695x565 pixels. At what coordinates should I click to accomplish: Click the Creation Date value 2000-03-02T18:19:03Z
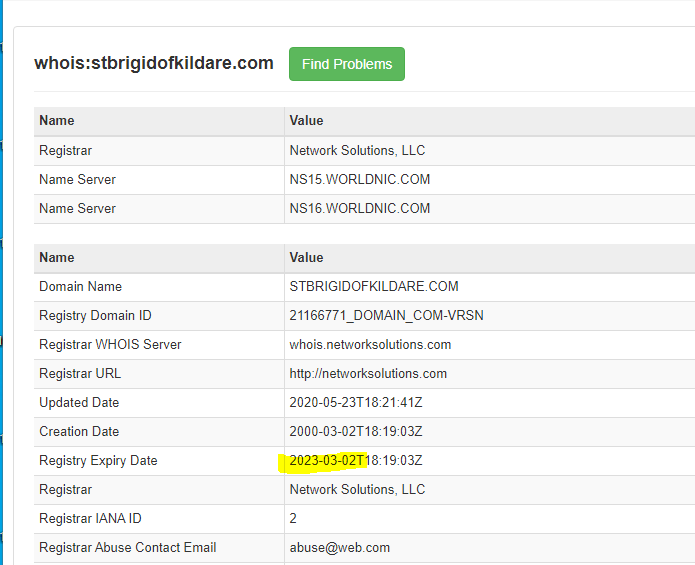[355, 432]
